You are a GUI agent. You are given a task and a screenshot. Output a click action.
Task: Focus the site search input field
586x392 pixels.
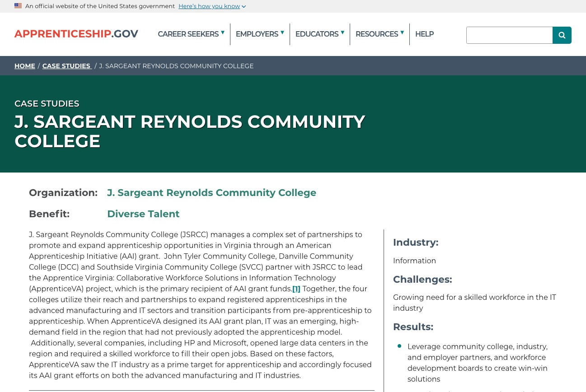(x=509, y=35)
